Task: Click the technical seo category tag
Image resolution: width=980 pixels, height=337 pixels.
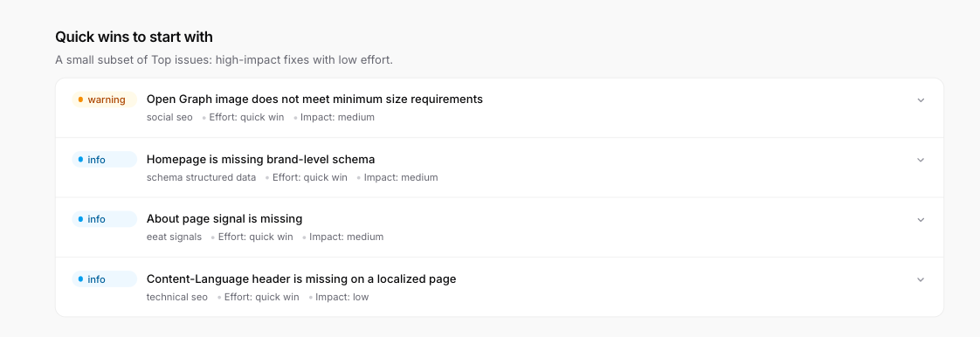Action: 177,297
